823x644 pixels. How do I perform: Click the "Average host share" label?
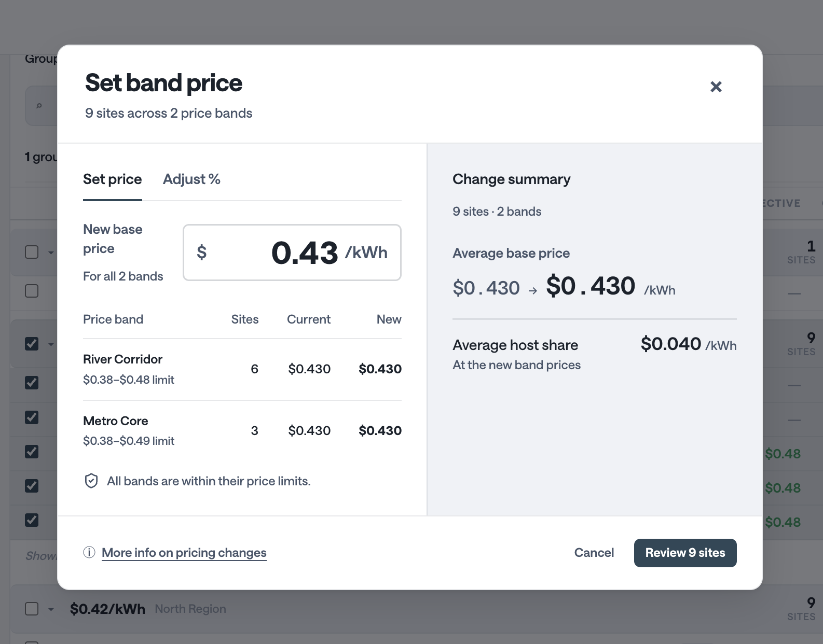tap(515, 345)
